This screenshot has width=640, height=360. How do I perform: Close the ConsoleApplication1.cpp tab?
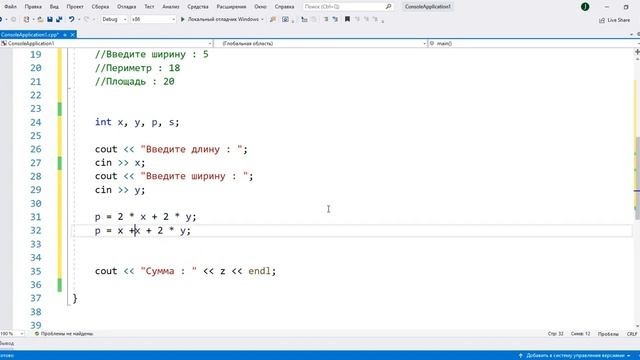tap(72, 35)
